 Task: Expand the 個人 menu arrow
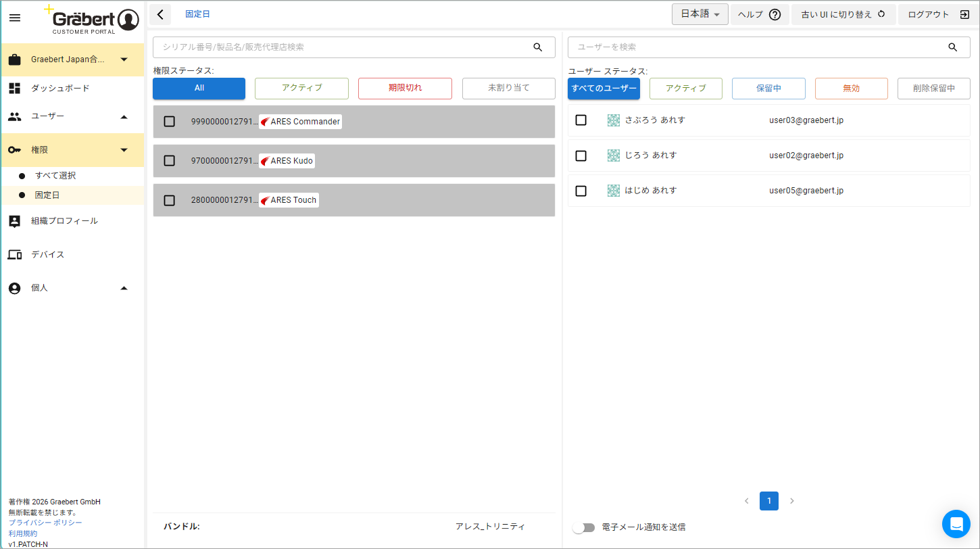124,288
